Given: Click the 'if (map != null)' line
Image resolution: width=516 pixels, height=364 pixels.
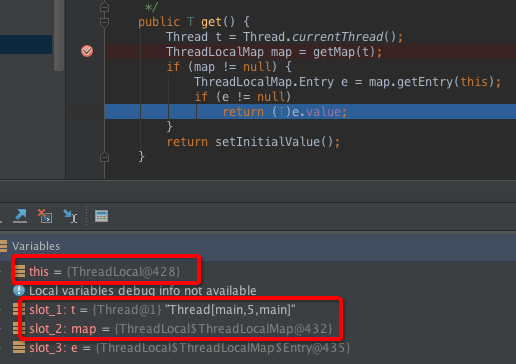Looking at the screenshot, I should (x=229, y=67).
